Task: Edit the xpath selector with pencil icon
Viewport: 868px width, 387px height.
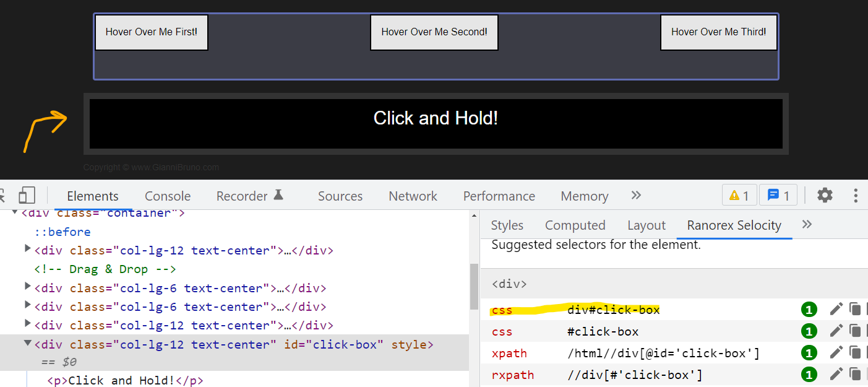Action: [x=836, y=353]
